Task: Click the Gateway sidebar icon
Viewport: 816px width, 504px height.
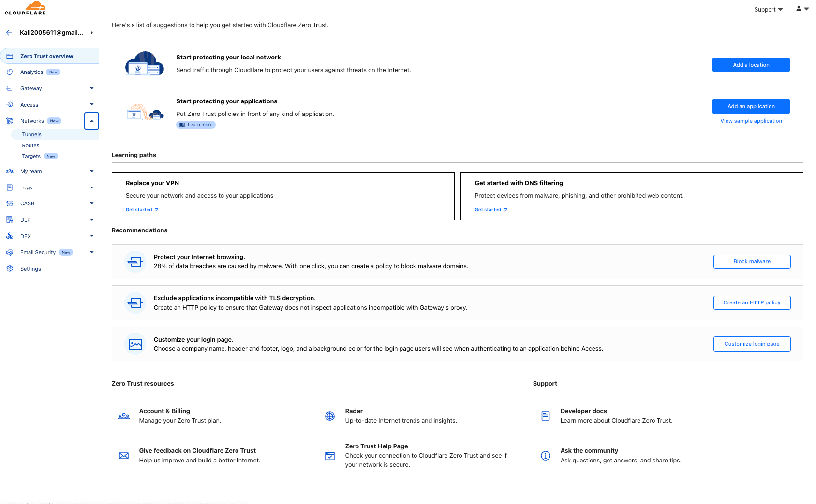Action: (x=10, y=88)
